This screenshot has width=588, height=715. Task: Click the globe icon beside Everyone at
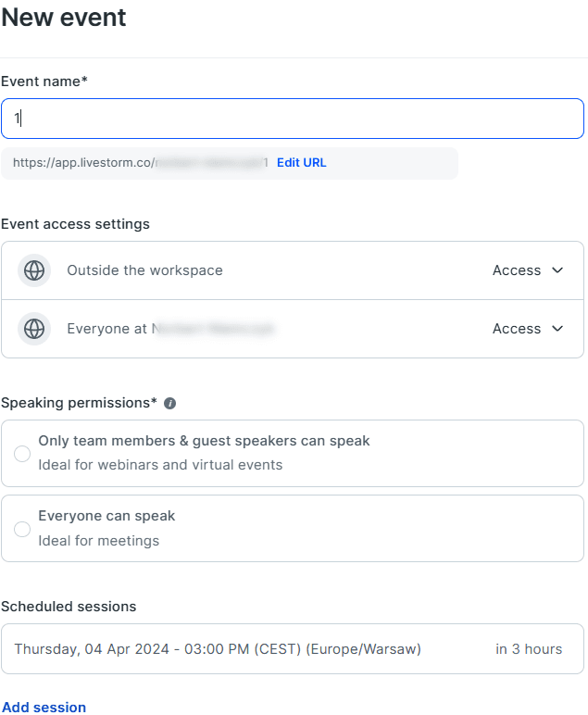point(34,329)
